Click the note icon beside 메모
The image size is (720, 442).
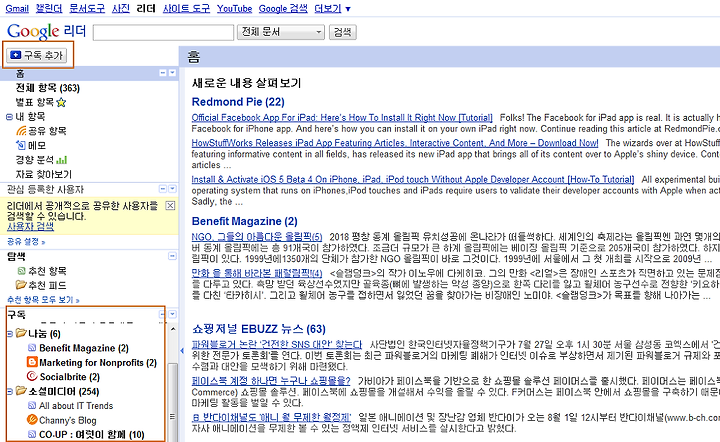pyautogui.click(x=21, y=145)
